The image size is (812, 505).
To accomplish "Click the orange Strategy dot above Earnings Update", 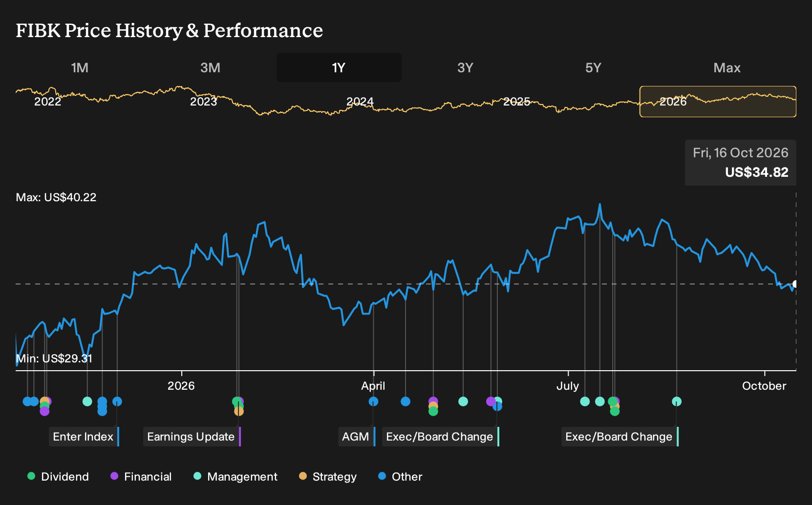I will pyautogui.click(x=239, y=411).
